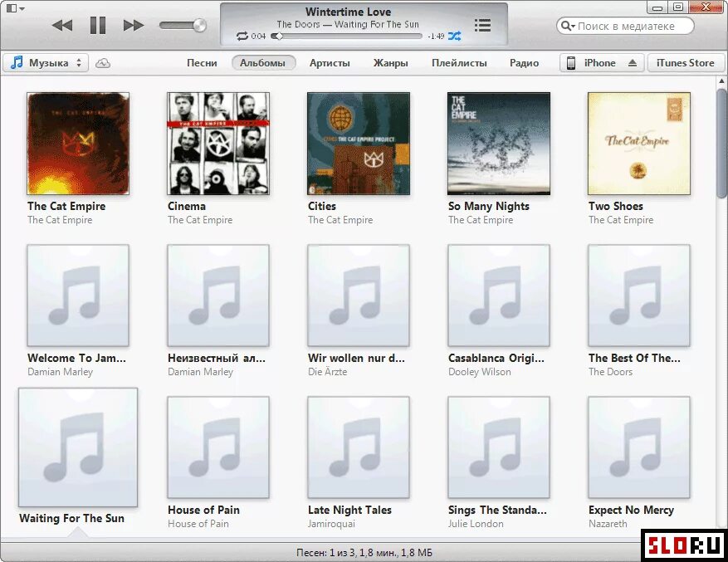This screenshot has height=562, width=728.
Task: Skip back to the previous track
Action: coord(62,25)
